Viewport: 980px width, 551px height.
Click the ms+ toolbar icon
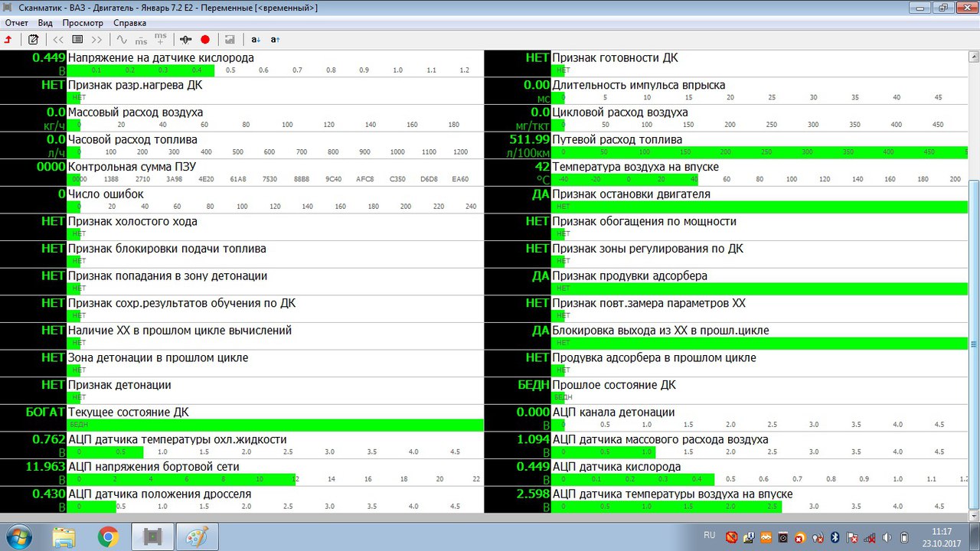160,39
